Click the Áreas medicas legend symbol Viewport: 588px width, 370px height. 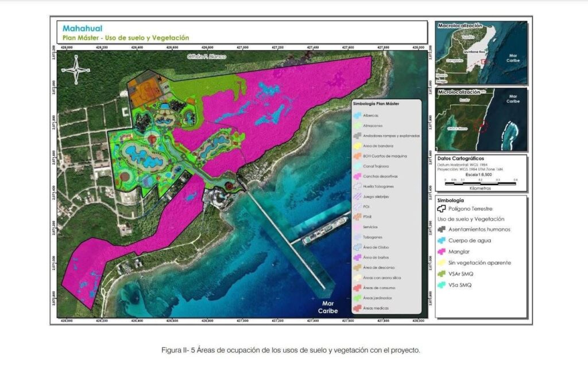tap(357, 307)
